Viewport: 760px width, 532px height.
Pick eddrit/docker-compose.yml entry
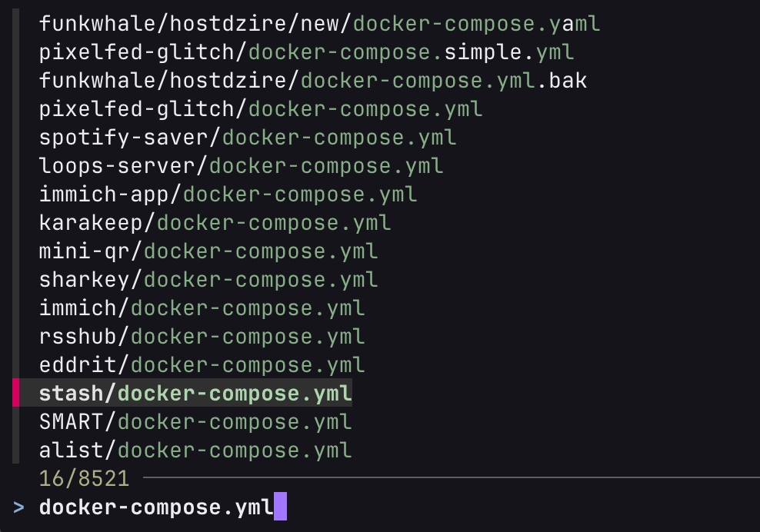202,365
